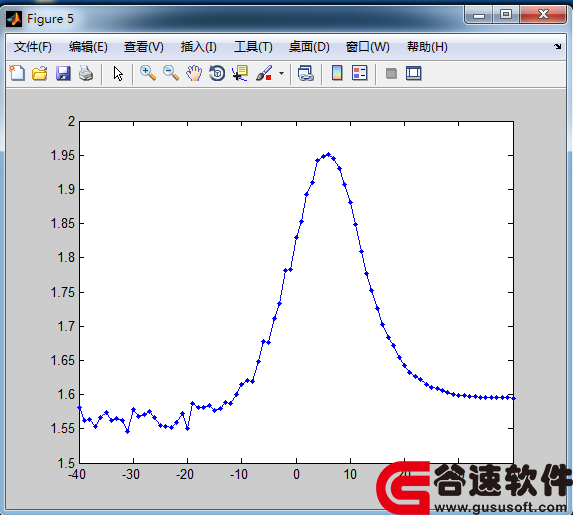Image resolution: width=573 pixels, height=515 pixels.
Task: Enable the Pan hand tool
Action: [x=194, y=73]
